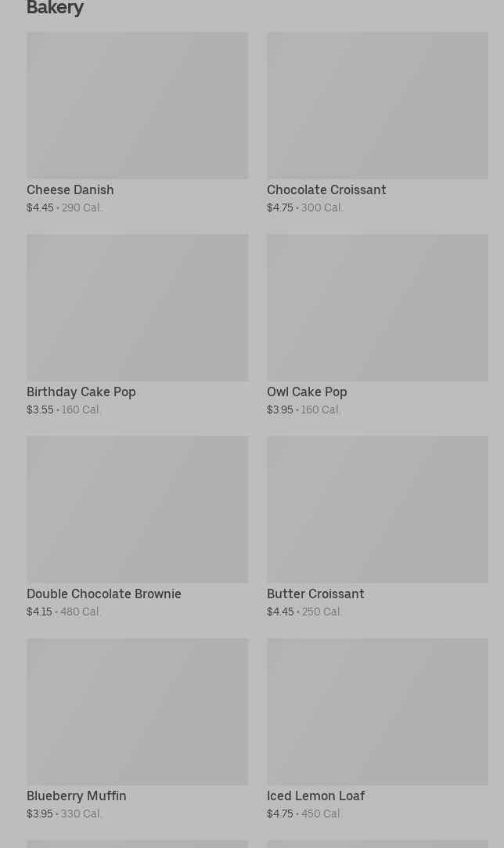
Task: Click the Owl Cake Pop title
Action: [x=307, y=392]
